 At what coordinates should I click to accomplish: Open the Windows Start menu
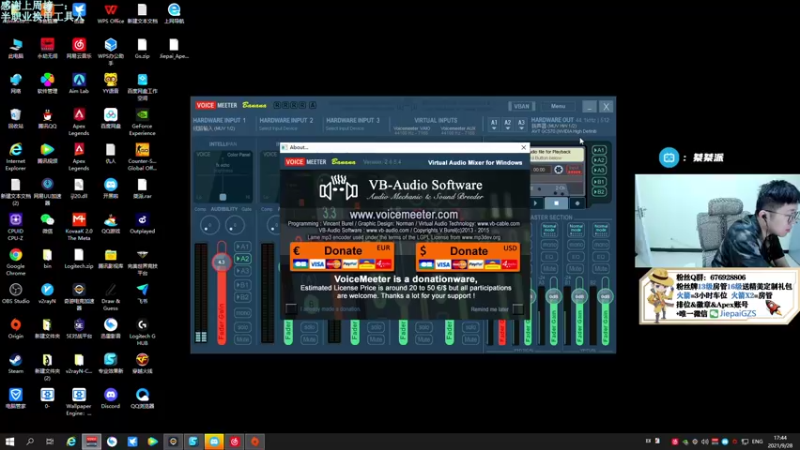10,441
